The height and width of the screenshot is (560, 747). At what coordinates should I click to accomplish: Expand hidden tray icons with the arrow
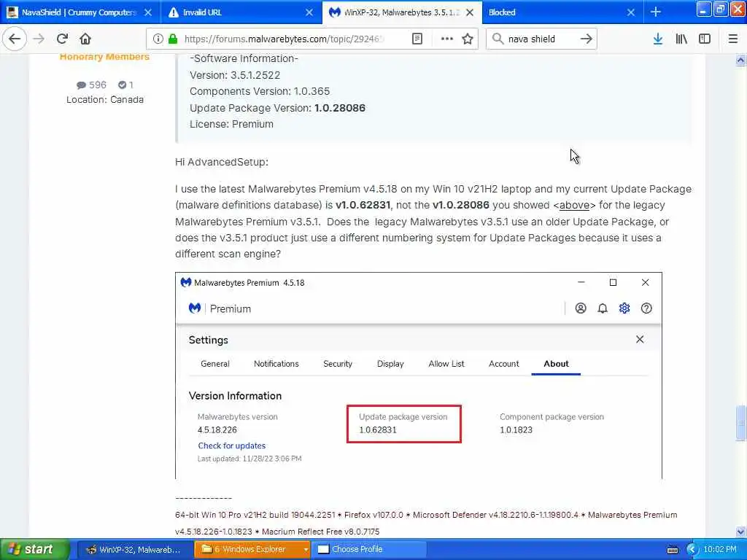[x=692, y=550]
